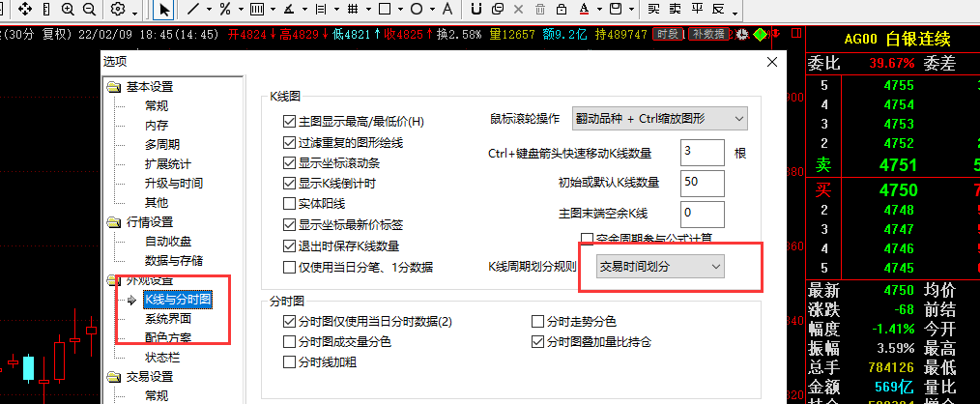
Task: Open the toolbar settings gear icon
Action: point(118,9)
